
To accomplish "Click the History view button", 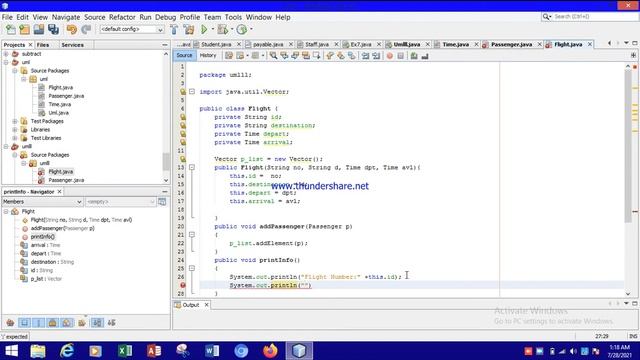I will tap(208, 56).
